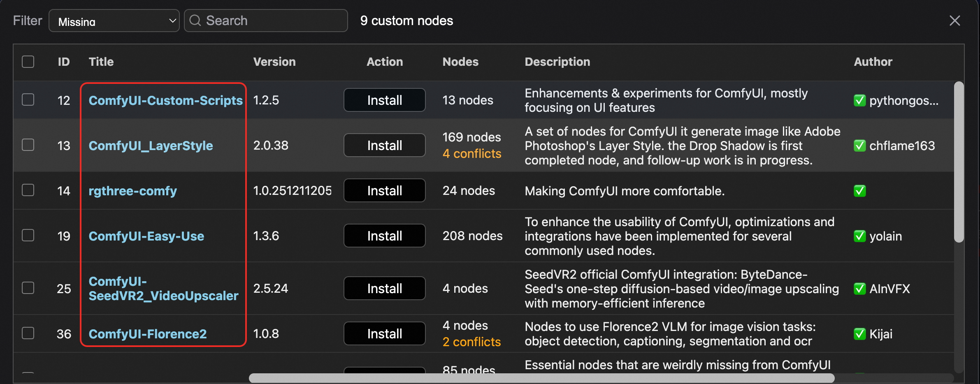Click version '2.5.24' cell
This screenshot has width=980, height=384.
coord(271,289)
